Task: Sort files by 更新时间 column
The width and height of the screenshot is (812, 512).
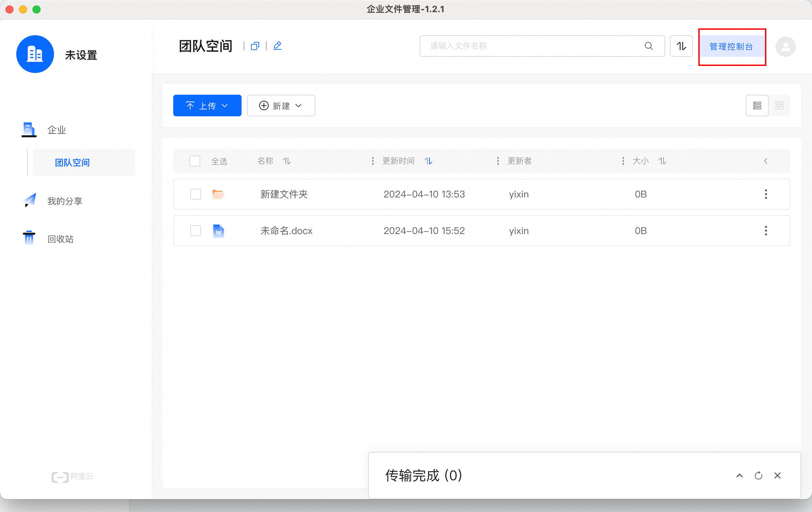Action: point(428,161)
